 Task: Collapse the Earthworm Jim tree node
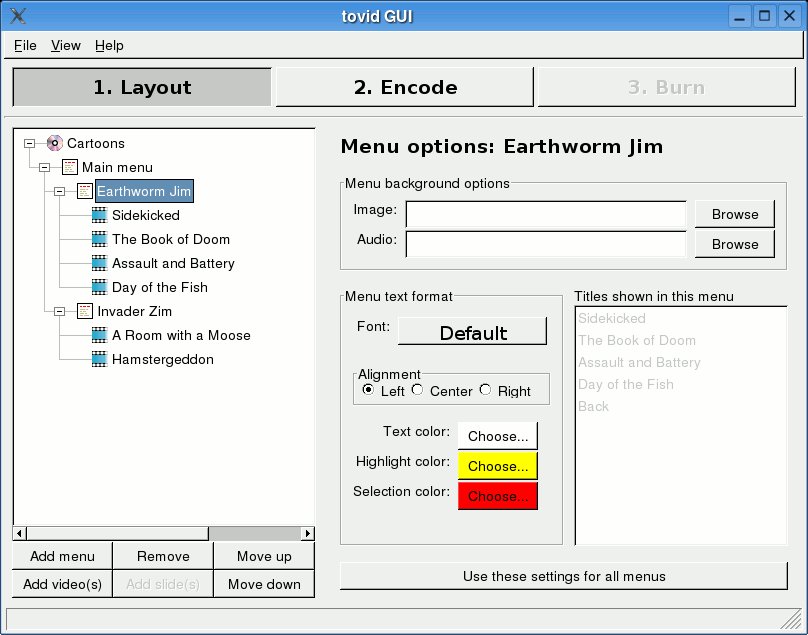pyautogui.click(x=59, y=191)
